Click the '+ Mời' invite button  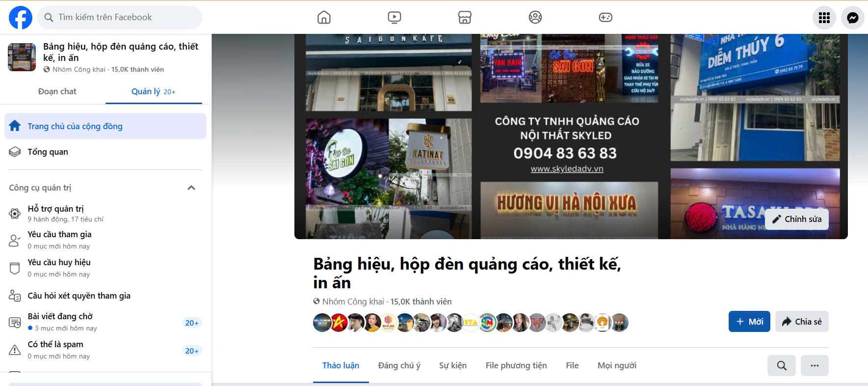[749, 322]
